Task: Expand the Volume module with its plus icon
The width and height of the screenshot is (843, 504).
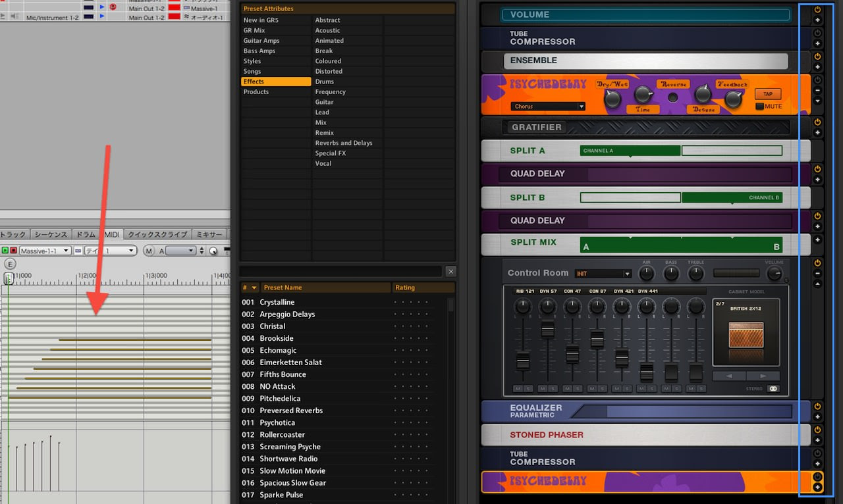Action: (817, 20)
